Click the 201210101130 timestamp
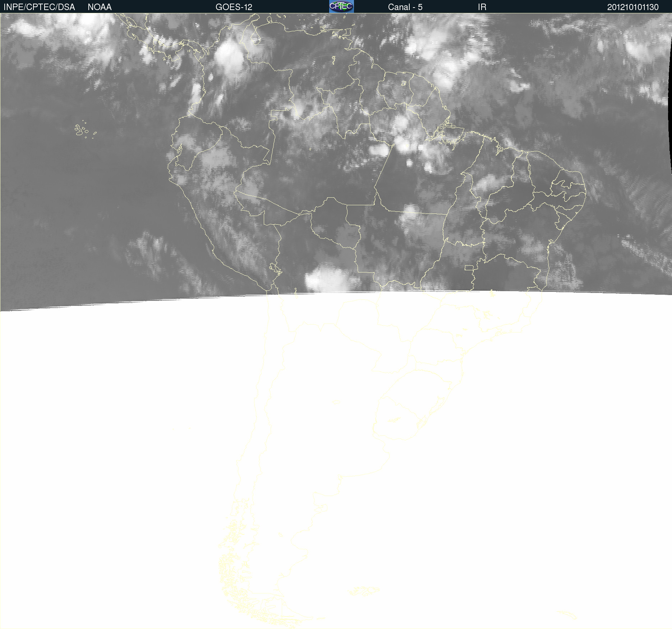This screenshot has height=629, width=672. point(633,7)
